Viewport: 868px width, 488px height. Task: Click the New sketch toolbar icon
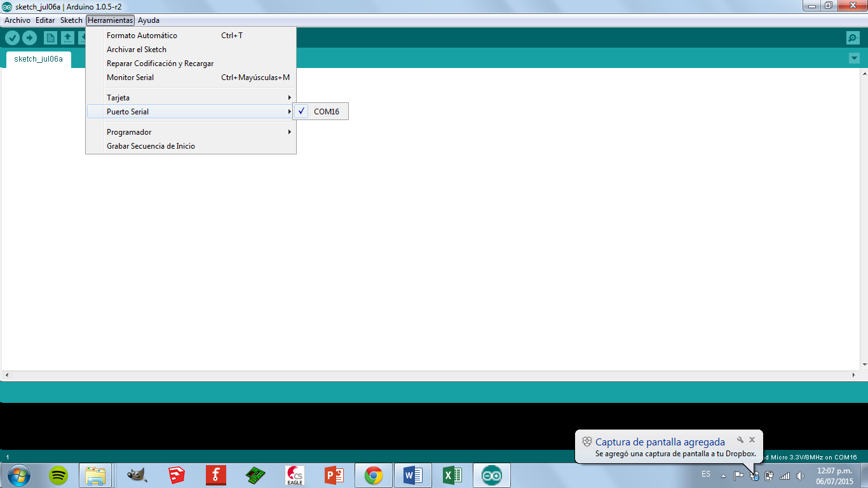pyautogui.click(x=50, y=37)
